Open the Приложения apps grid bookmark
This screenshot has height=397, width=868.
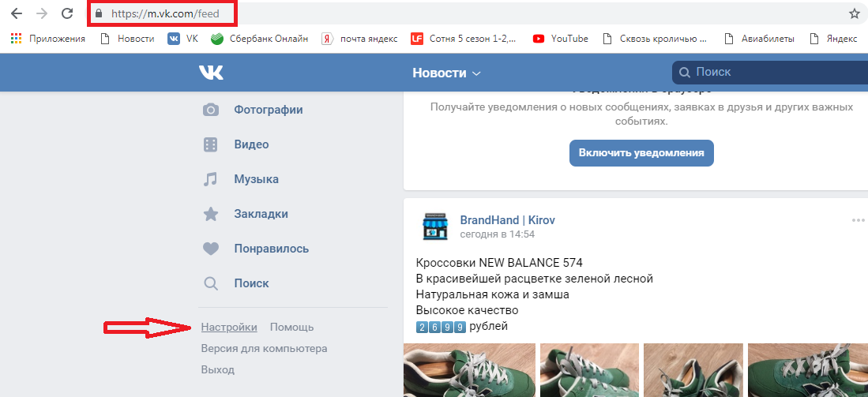point(48,39)
